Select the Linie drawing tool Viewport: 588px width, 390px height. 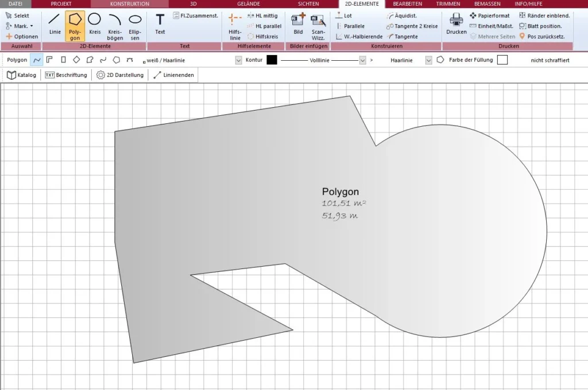click(55, 25)
